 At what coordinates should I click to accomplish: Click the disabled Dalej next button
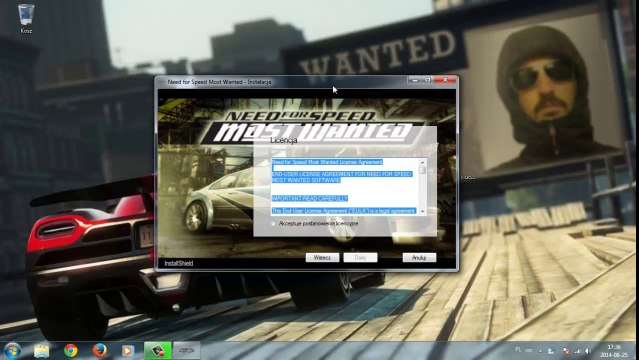click(x=360, y=258)
